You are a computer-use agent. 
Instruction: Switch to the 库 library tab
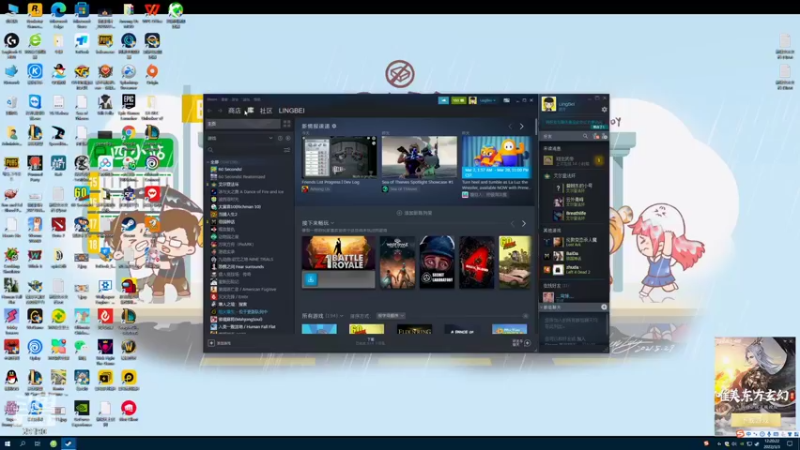click(x=251, y=111)
